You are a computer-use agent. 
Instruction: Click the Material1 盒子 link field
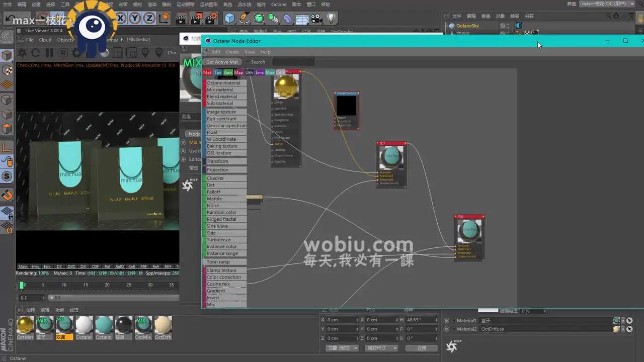[546, 320]
